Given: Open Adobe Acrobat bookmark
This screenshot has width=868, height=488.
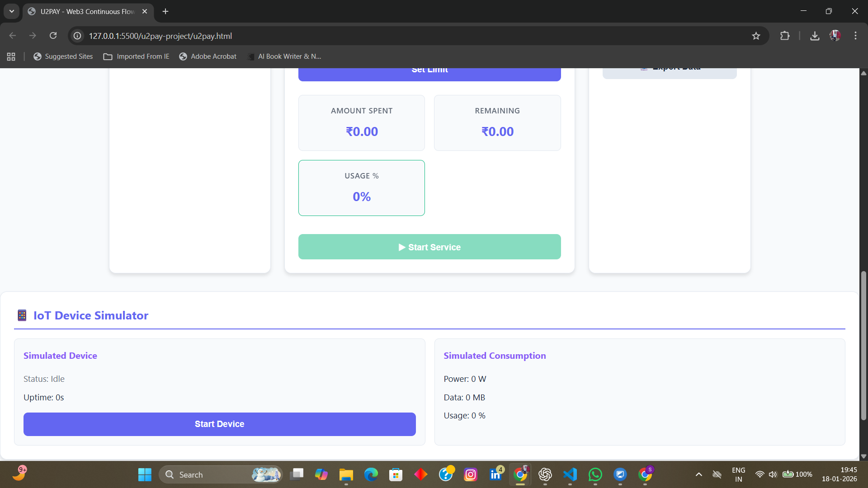Looking at the screenshot, I should (x=208, y=56).
